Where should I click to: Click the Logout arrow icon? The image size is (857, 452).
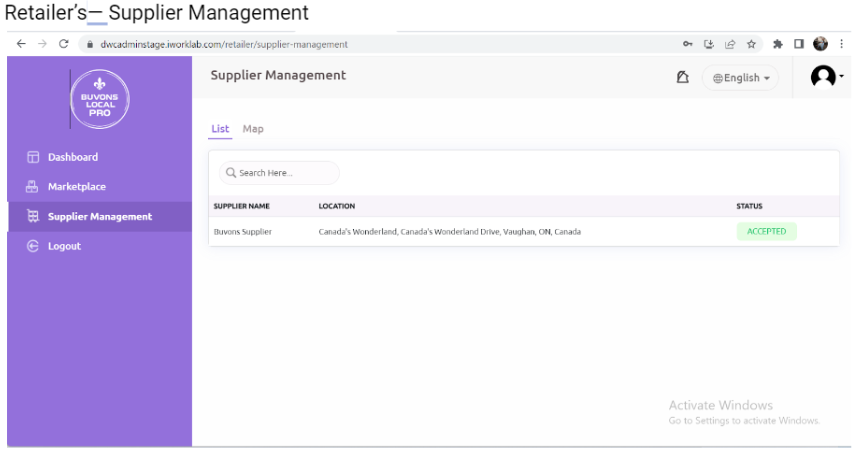click(x=31, y=247)
